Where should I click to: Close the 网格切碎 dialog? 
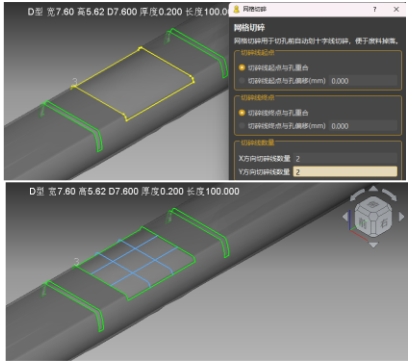[x=396, y=9]
